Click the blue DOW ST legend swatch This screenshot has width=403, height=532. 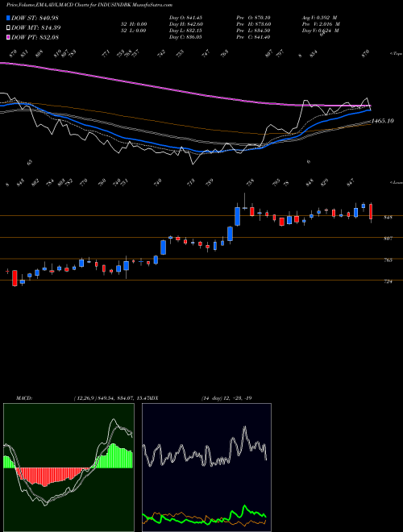coord(9,18)
